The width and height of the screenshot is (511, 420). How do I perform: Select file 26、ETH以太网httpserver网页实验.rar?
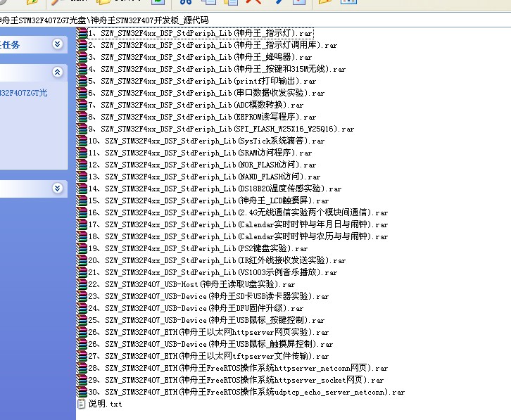[x=208, y=332]
